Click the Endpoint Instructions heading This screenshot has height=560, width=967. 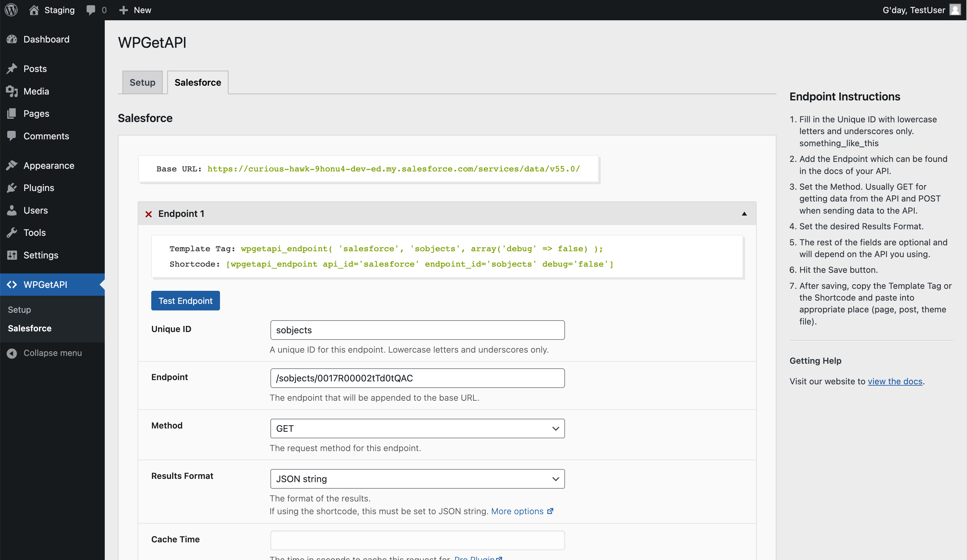[x=845, y=96]
